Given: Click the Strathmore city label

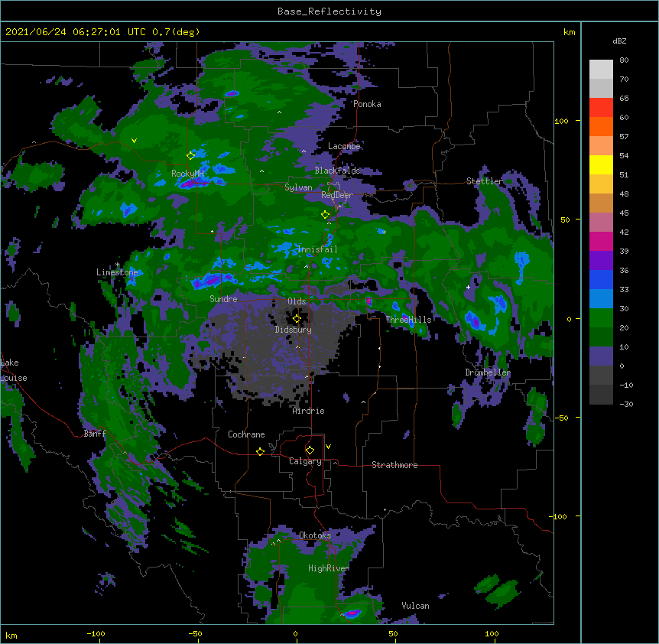Looking at the screenshot, I should click(394, 465).
